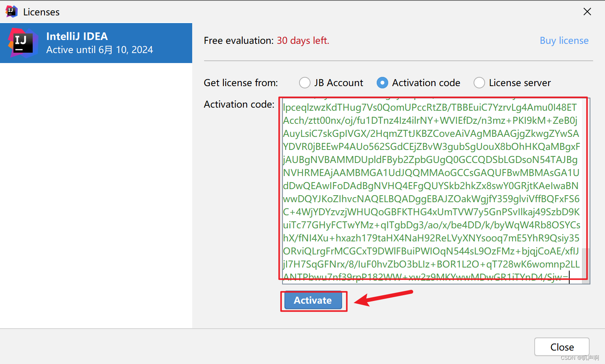Click the code line starting with 'NVHRMEAjAAMBMGA1'
The image size is (605, 364).
pyautogui.click(x=431, y=173)
